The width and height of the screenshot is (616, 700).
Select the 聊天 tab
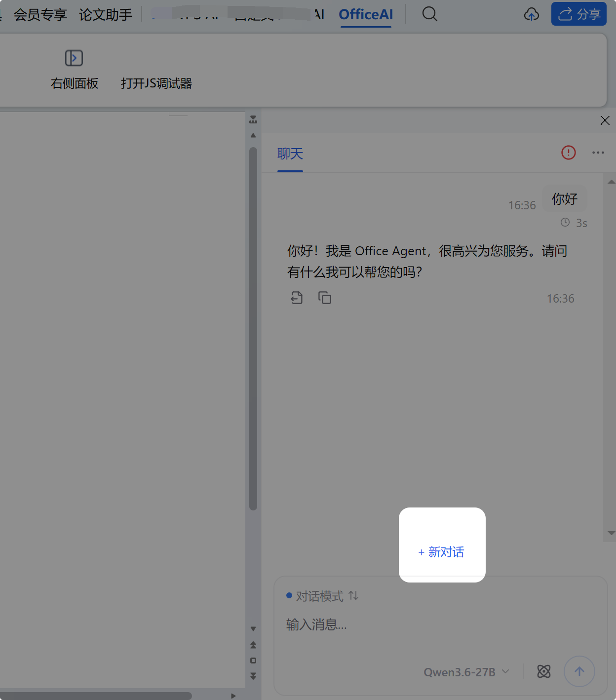(x=290, y=154)
